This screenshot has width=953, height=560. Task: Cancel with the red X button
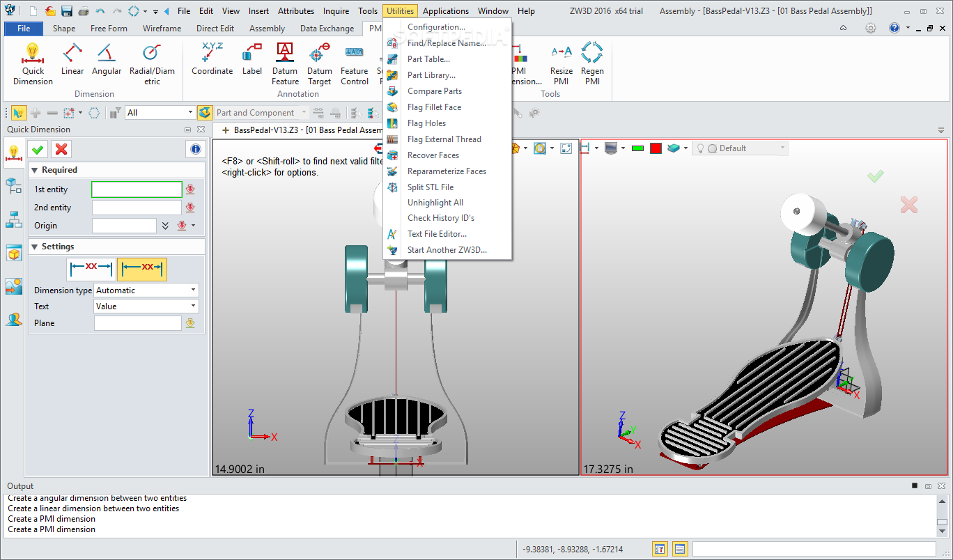click(61, 149)
